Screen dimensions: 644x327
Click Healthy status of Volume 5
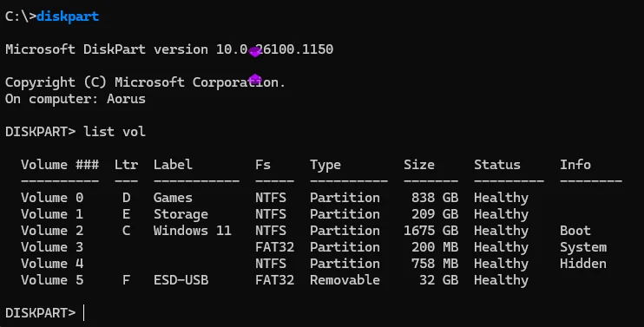coord(501,280)
